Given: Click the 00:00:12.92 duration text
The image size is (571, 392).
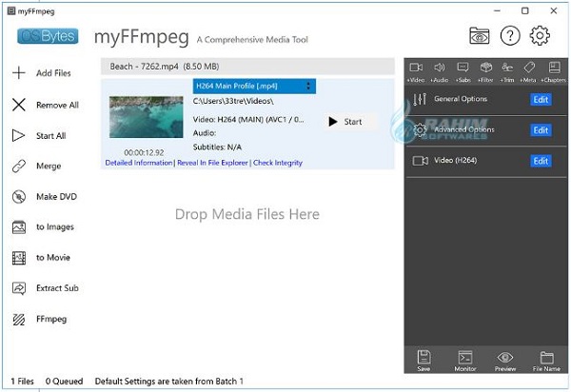Looking at the screenshot, I should tap(144, 152).
